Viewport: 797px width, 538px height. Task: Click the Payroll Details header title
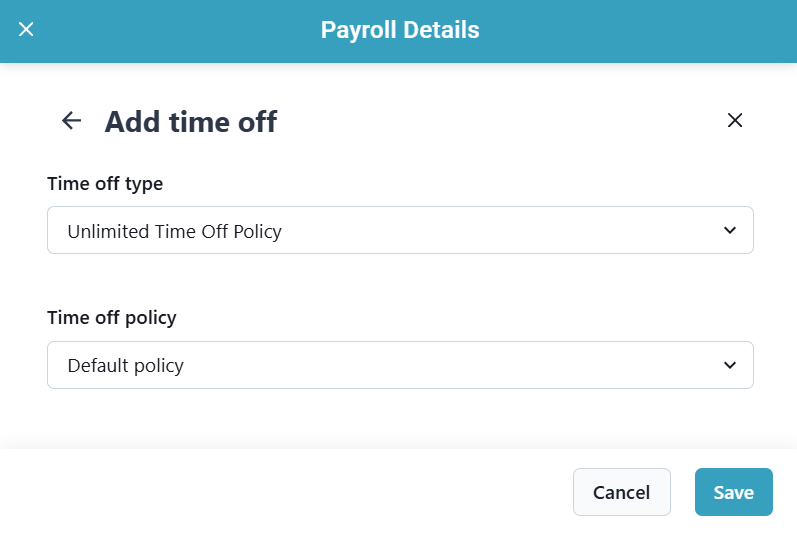pos(400,30)
